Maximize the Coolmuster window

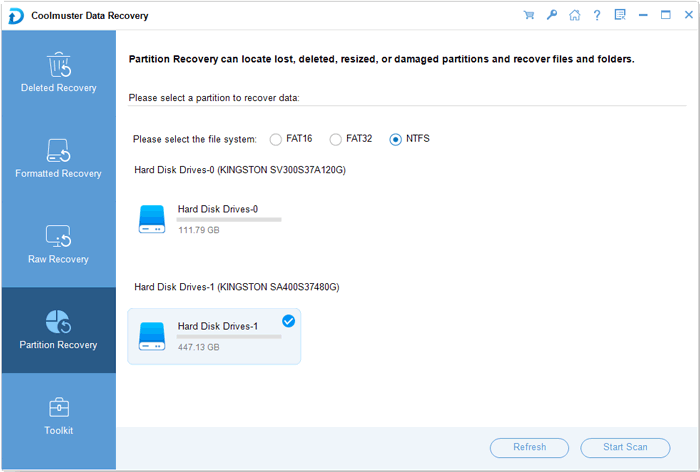(x=666, y=15)
